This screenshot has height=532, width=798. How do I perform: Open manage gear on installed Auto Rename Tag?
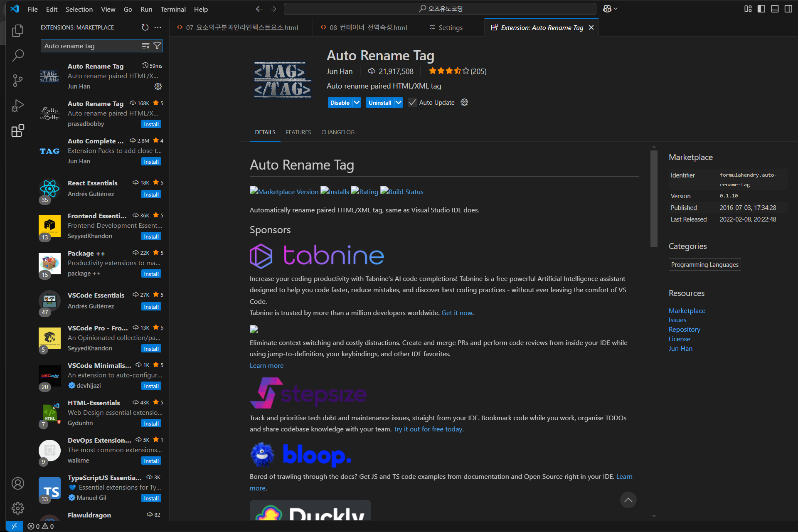tap(158, 86)
